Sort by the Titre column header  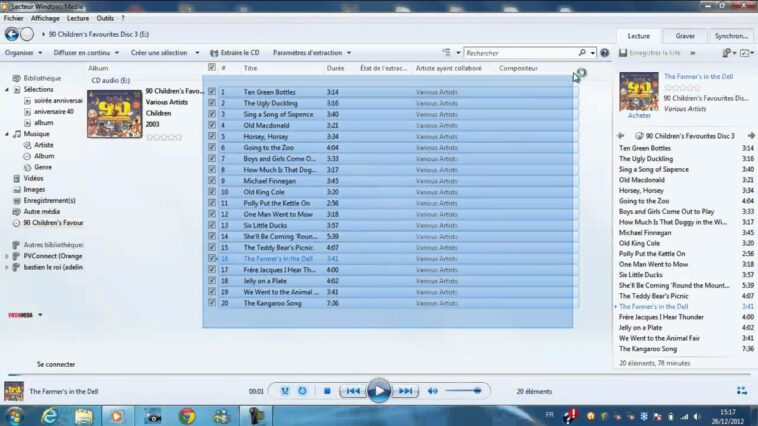(250, 68)
